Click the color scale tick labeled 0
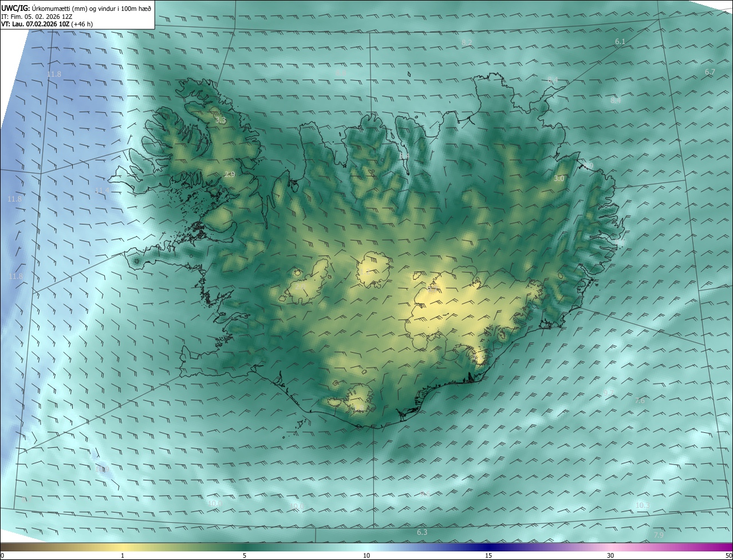The height and width of the screenshot is (560, 733). coord(2,555)
